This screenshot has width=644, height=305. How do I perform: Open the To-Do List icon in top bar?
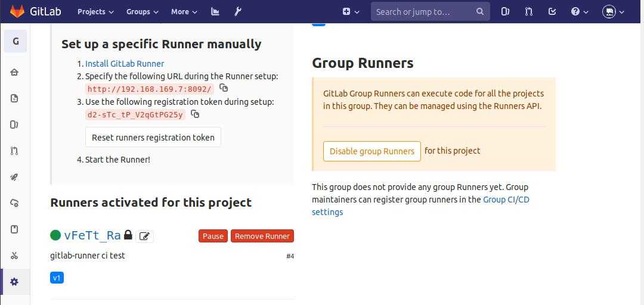552,11
